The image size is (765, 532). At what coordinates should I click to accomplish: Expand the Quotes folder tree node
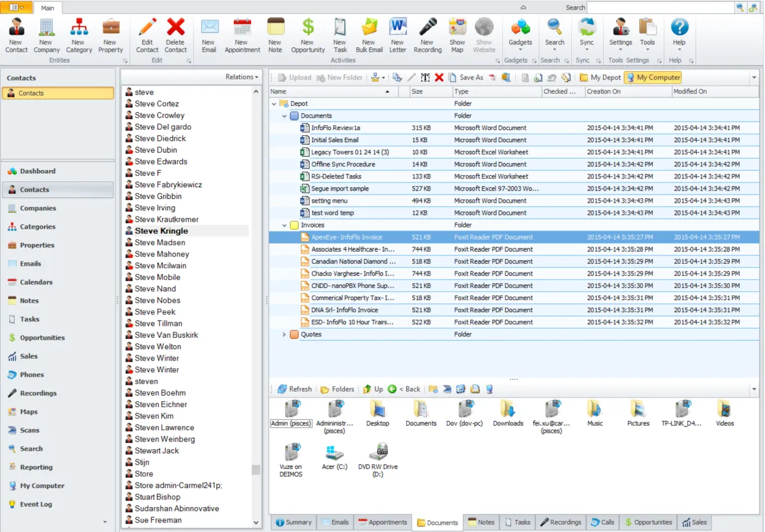[285, 334]
